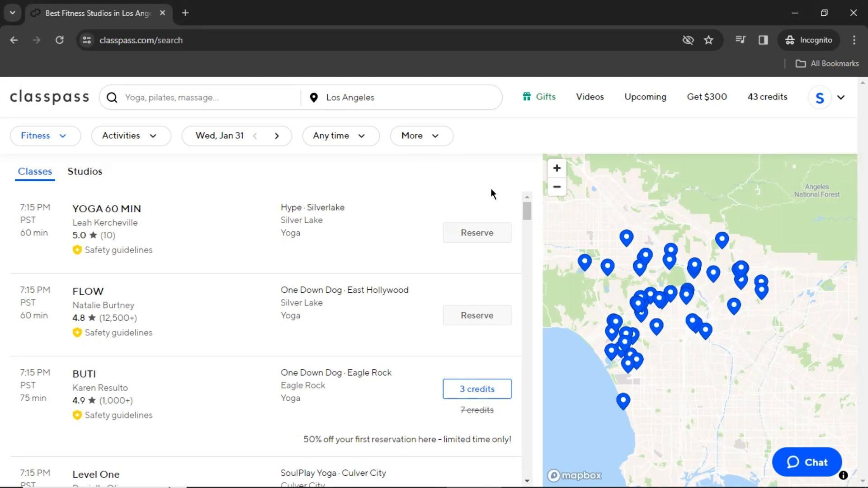868x488 pixels.
Task: Go to the next date arrow
Action: pyautogui.click(x=277, y=136)
